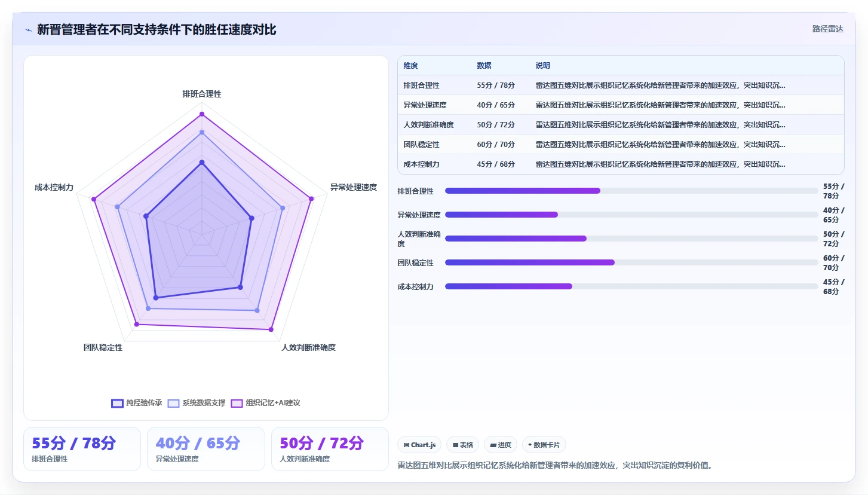Toggle the 组织记忆+AI建议 legend swatch
Viewport: 868px width, 495px height.
tap(237, 404)
